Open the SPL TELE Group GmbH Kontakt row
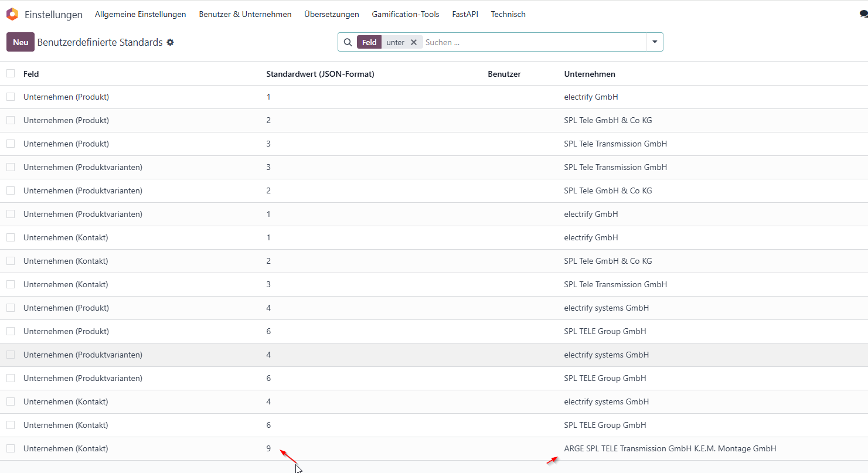868x473 pixels. click(x=434, y=425)
